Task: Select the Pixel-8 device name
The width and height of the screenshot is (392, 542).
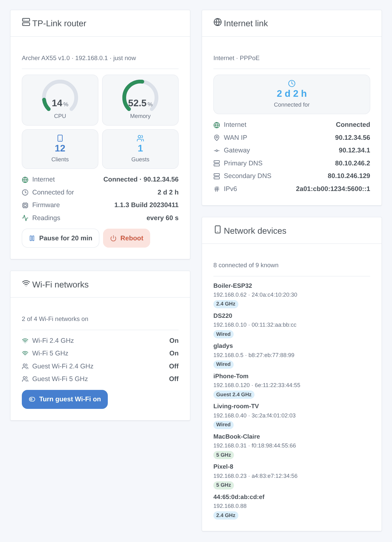Action: 223,466
